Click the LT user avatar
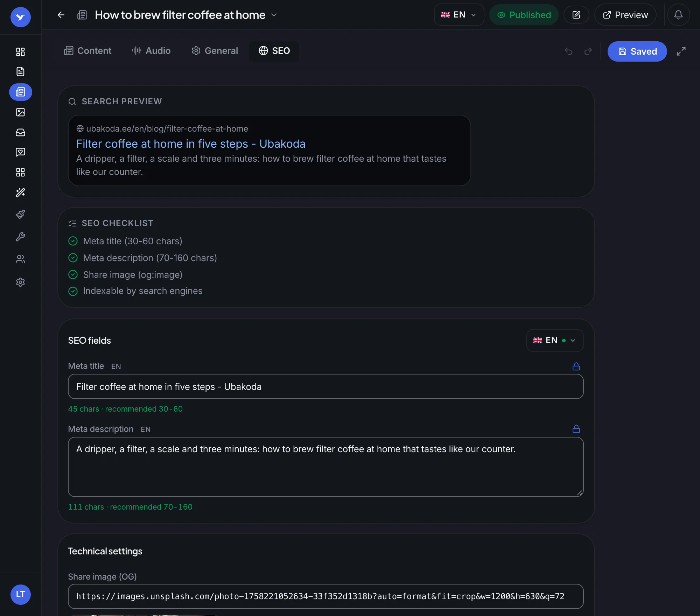This screenshot has width=700, height=616. pyautogui.click(x=20, y=594)
